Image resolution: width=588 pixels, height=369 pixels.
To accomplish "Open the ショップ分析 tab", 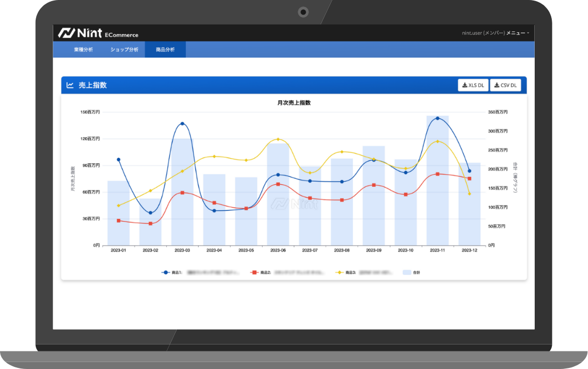I will [124, 50].
